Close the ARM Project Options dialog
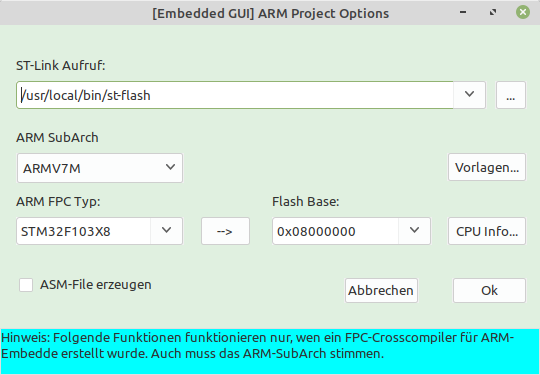This screenshot has width=540, height=375. [523, 12]
